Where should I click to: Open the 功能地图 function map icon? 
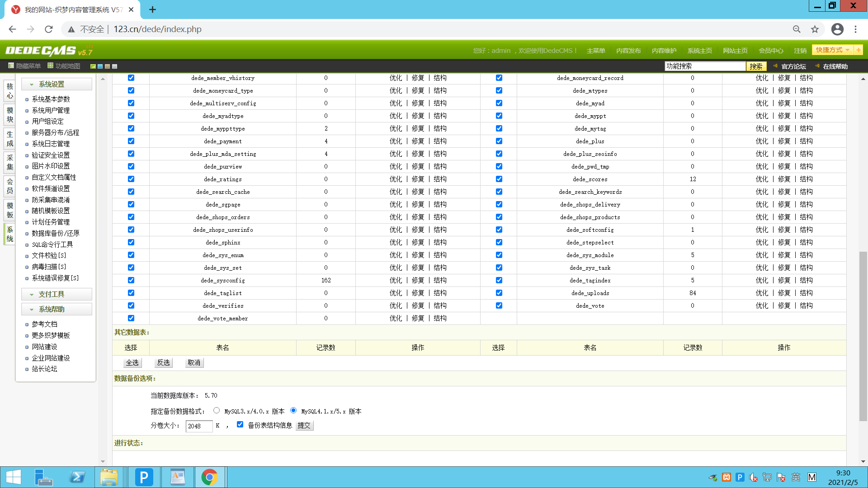pyautogui.click(x=51, y=66)
